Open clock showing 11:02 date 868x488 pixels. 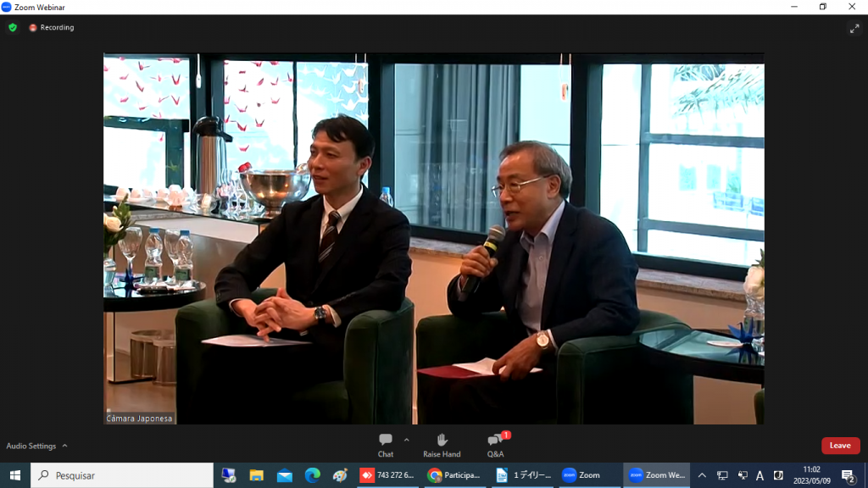[x=810, y=475]
